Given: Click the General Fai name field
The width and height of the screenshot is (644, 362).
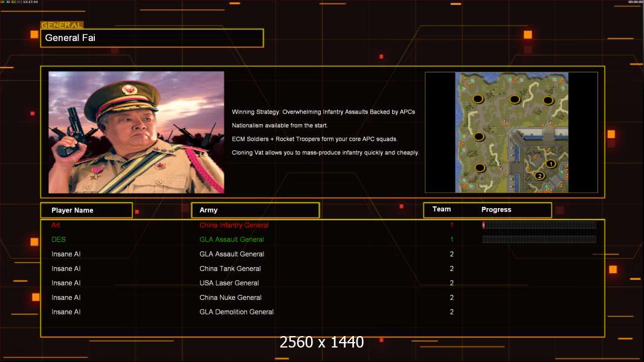Looking at the screenshot, I should pyautogui.click(x=152, y=38).
